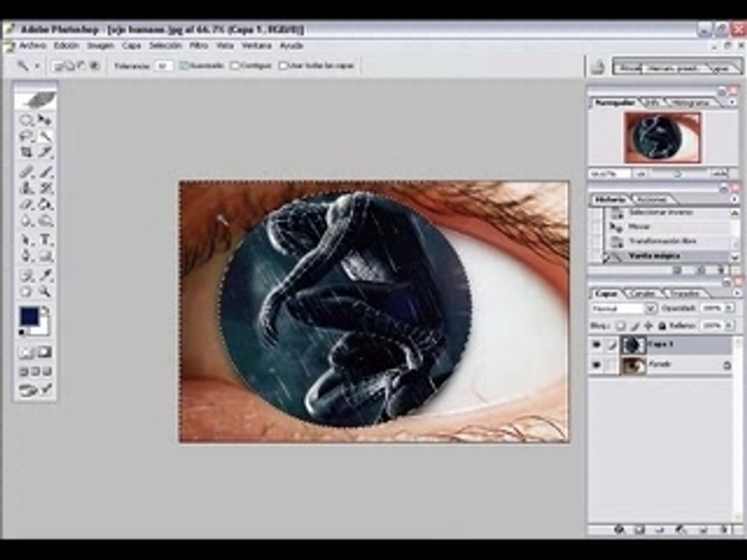Screen dimensions: 747x560
Task: Toggle lock all padlock icon
Action: click(x=661, y=326)
